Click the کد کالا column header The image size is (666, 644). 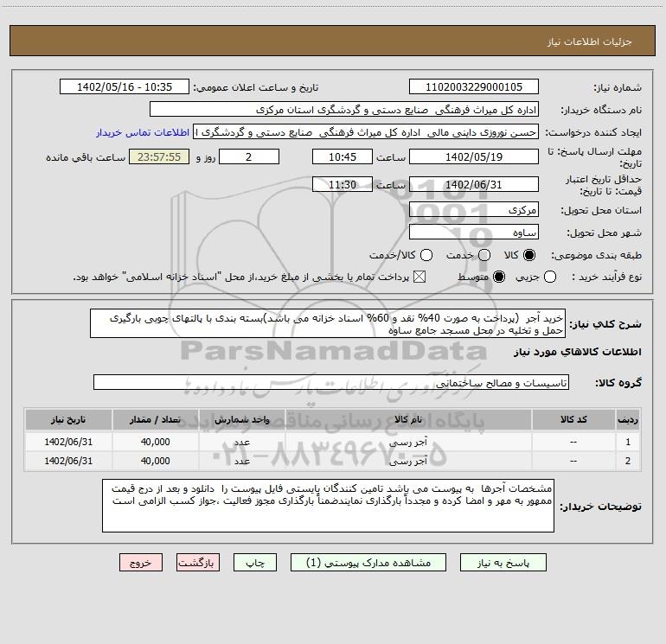pos(573,419)
